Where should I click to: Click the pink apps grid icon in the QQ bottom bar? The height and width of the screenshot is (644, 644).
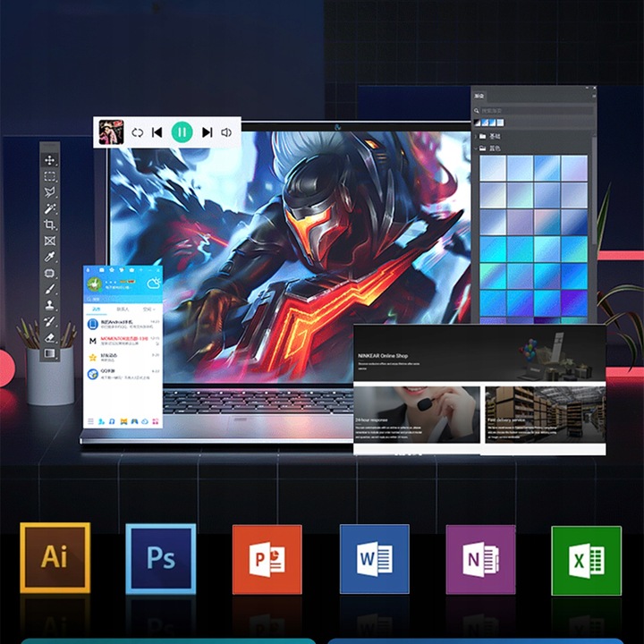(156, 421)
